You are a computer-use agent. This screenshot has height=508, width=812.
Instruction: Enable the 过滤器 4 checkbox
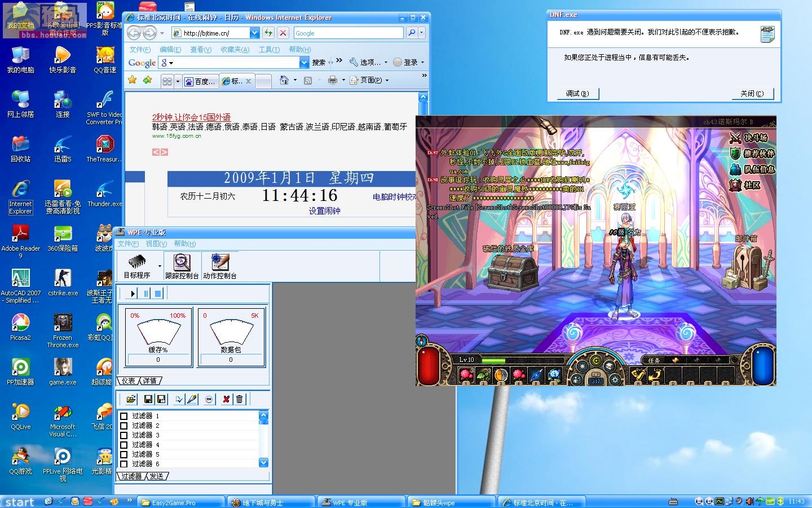124,445
